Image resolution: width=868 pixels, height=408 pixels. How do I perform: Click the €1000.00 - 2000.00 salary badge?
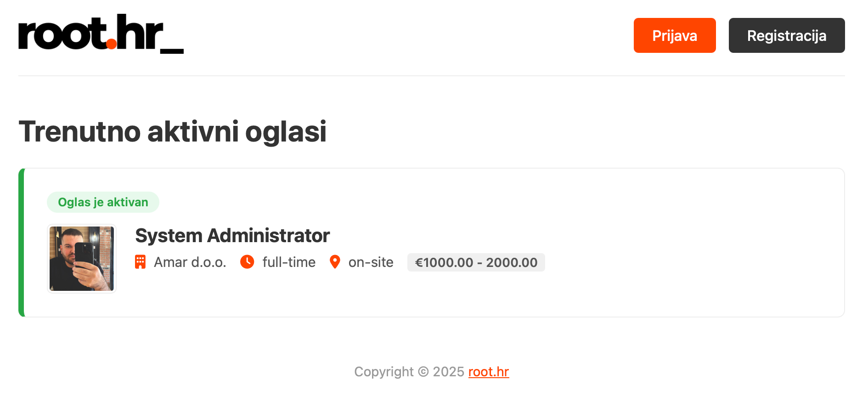pos(476,262)
